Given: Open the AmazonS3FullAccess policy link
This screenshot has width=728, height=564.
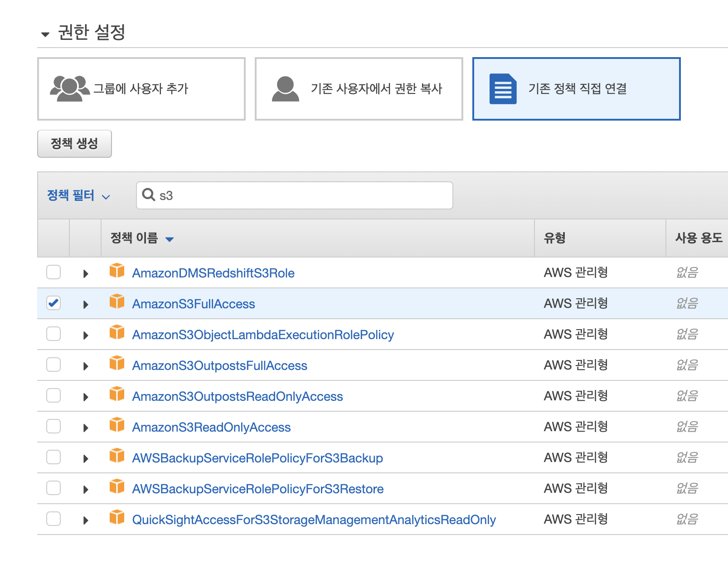Looking at the screenshot, I should tap(194, 304).
